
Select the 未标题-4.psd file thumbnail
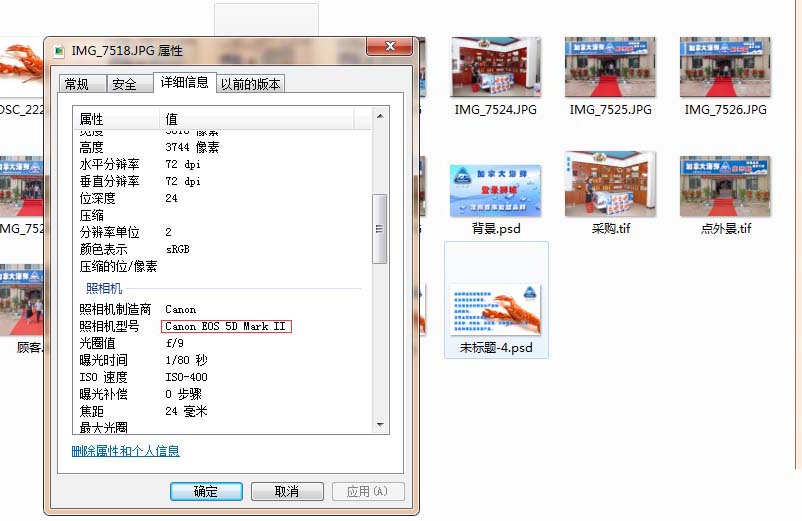496,309
